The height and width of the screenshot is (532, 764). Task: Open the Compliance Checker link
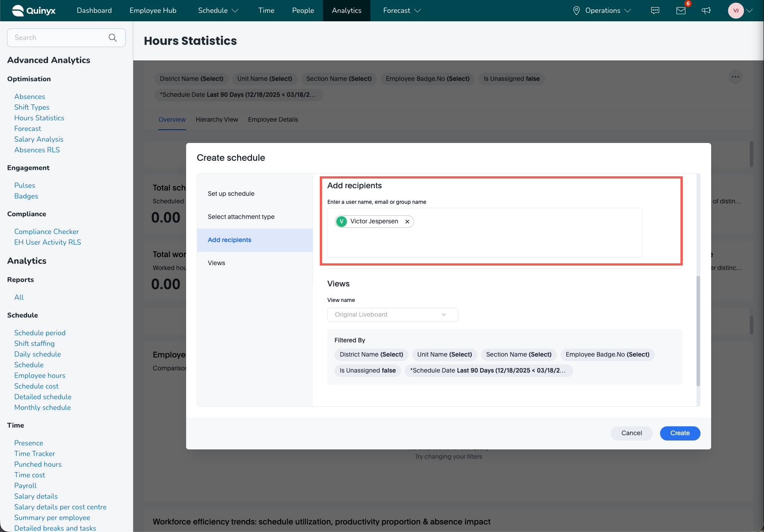click(47, 232)
